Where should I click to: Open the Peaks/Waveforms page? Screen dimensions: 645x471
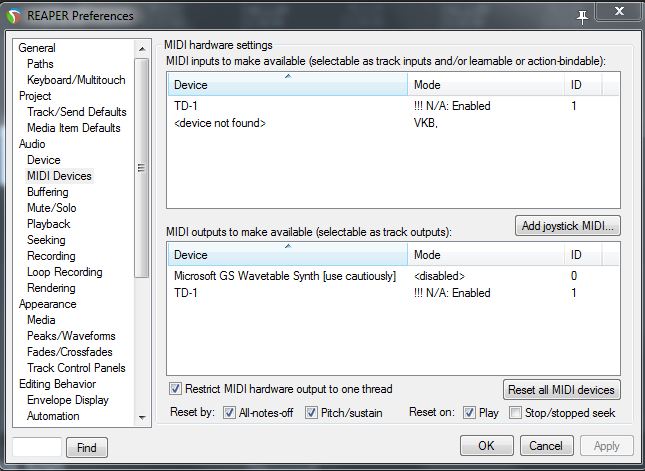(71, 336)
